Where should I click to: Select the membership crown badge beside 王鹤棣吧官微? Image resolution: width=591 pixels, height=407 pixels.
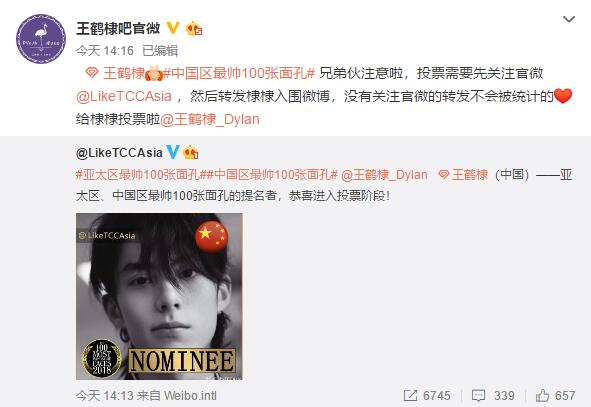194,28
